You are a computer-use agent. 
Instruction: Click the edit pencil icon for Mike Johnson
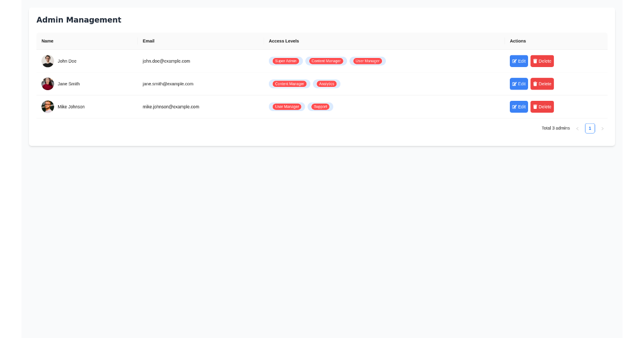[x=514, y=106]
